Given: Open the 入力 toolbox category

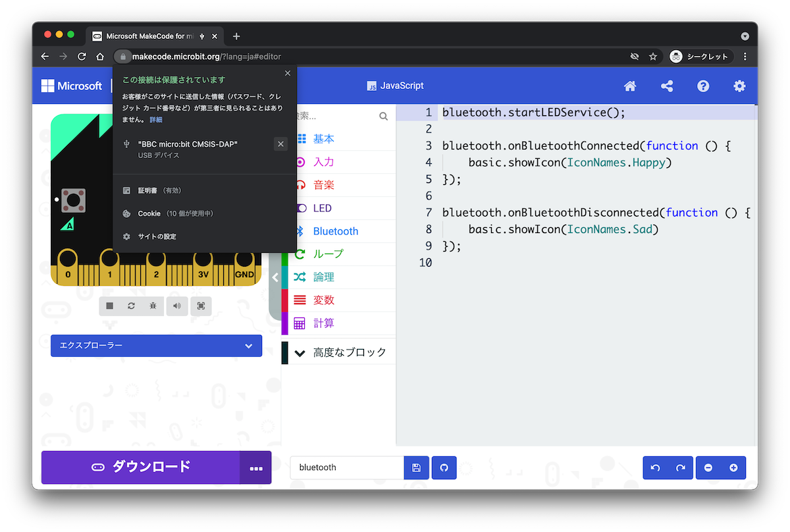Looking at the screenshot, I should point(338,162).
